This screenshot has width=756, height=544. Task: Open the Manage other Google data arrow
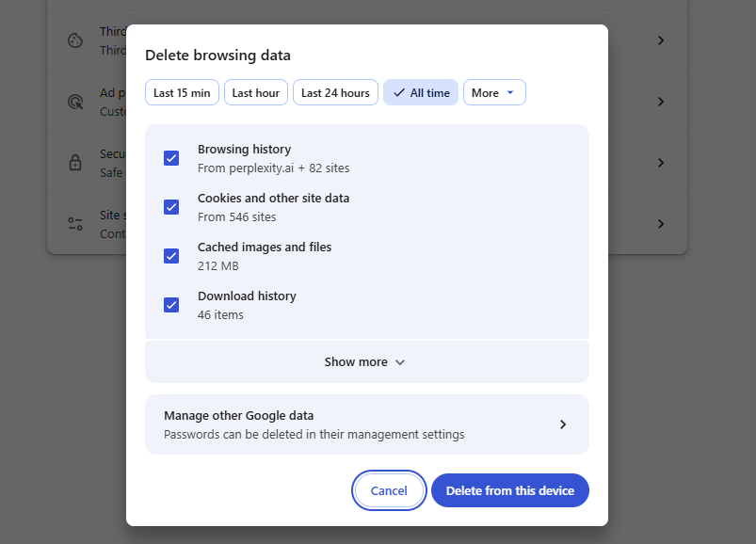click(563, 424)
